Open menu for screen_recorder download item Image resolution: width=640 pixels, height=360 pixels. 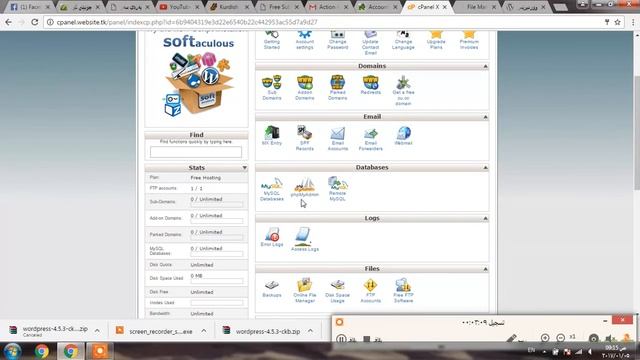204,331
